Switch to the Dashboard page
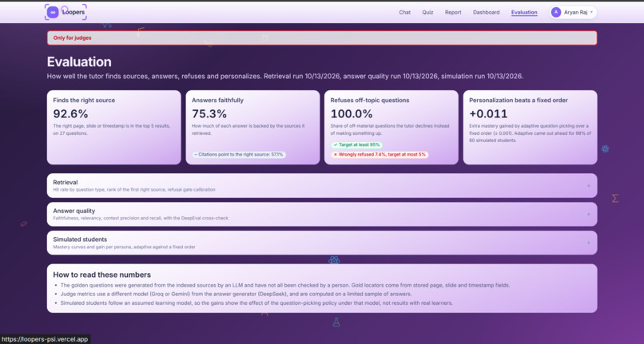Viewport: 644px width, 344px height. click(x=487, y=12)
